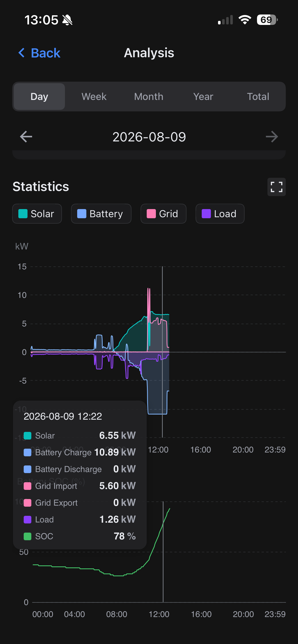Viewport: 298px width, 644px height.
Task: Toggle the Battery series in legend
Action: pyautogui.click(x=101, y=214)
